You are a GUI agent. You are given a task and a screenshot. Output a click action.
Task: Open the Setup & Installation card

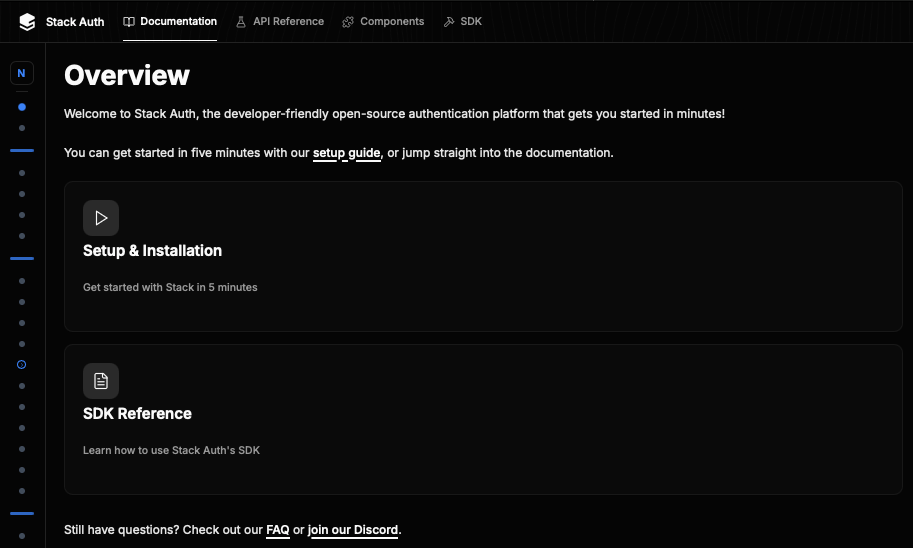483,256
